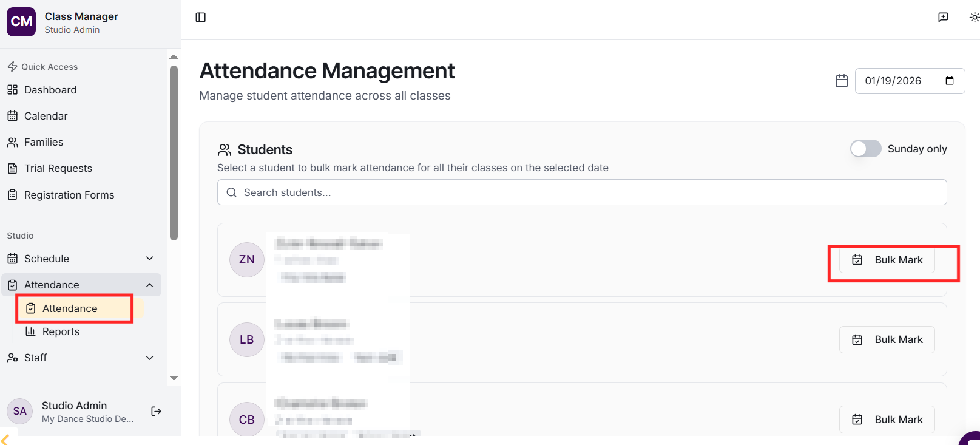Click Bulk Mark for student ZN

click(x=887, y=260)
